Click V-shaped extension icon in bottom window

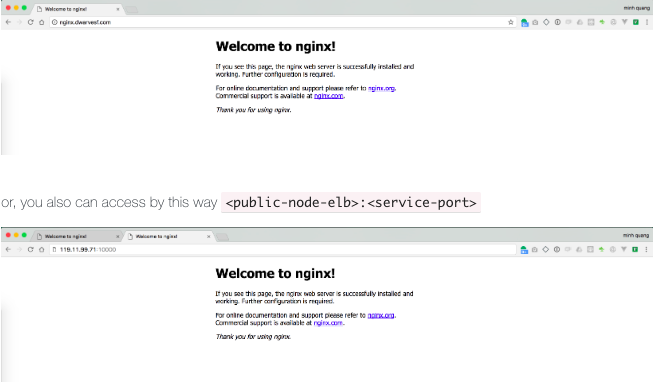coord(624,249)
